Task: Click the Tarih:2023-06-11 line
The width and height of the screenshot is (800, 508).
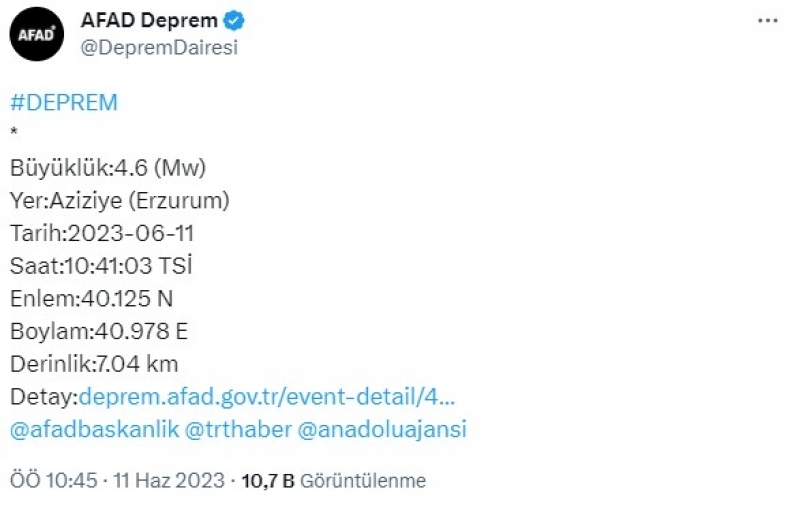Action: [102, 233]
